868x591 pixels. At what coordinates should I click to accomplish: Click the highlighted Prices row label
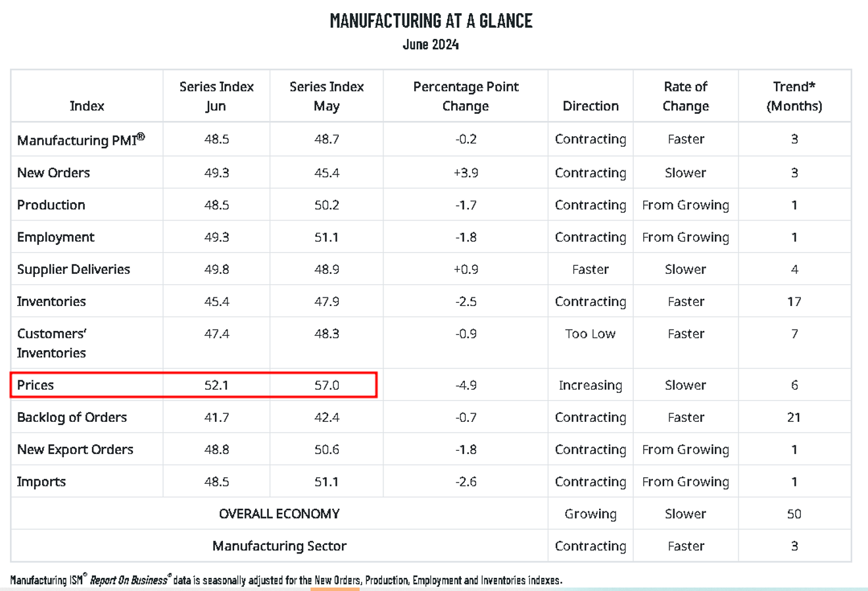(x=36, y=385)
